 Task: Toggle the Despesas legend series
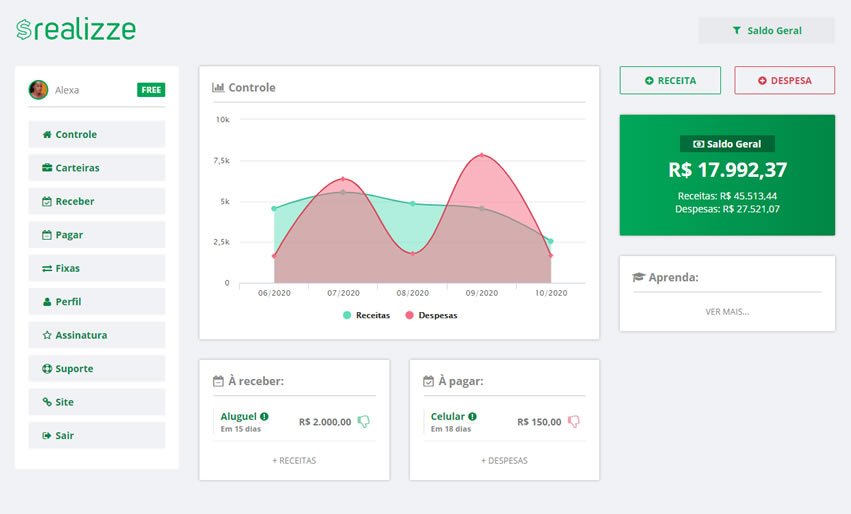(431, 315)
